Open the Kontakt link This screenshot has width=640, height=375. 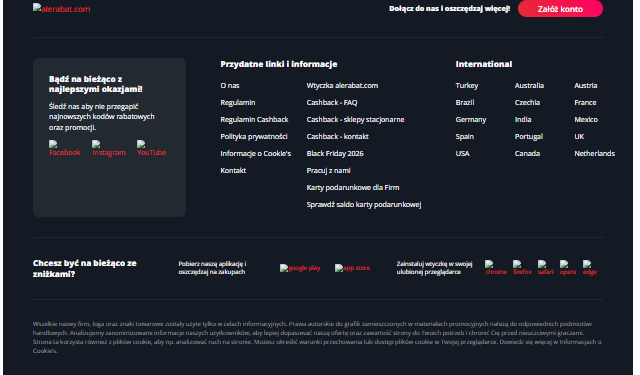233,171
